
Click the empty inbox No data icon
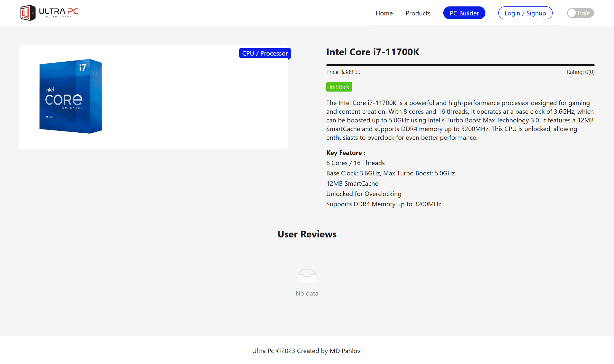(x=307, y=276)
